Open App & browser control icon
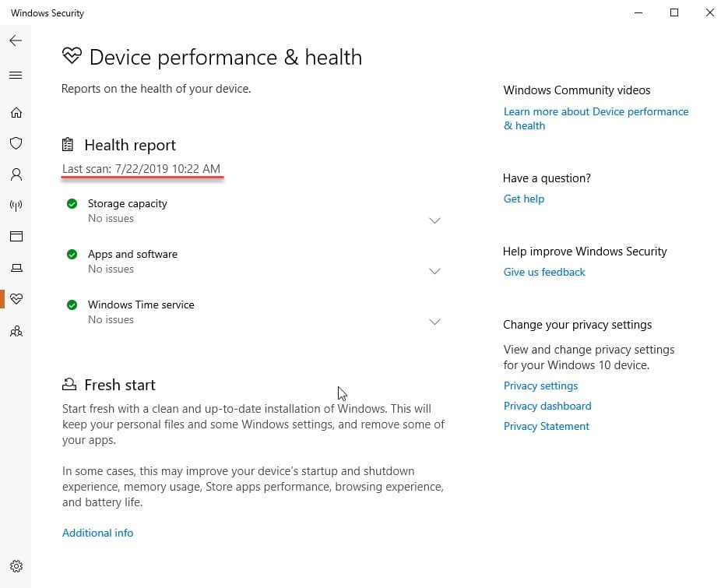Screen dimensions: 728x588 click(16, 237)
